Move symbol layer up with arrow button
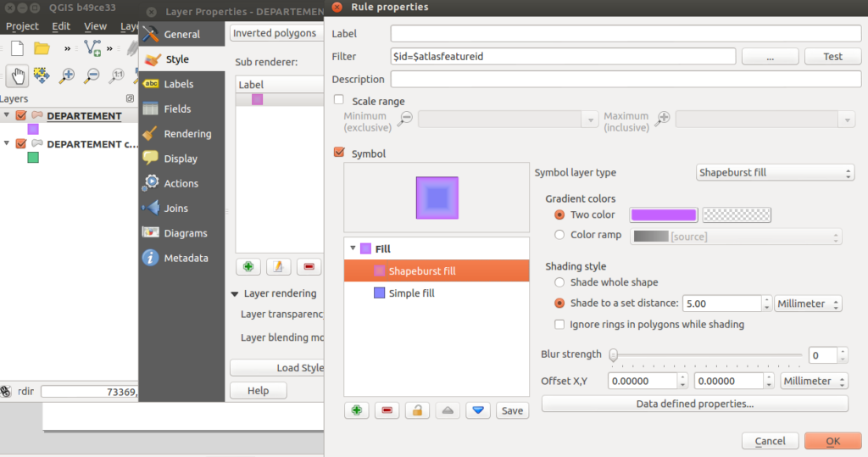Screen dimensions: 868x457 [x=448, y=410]
